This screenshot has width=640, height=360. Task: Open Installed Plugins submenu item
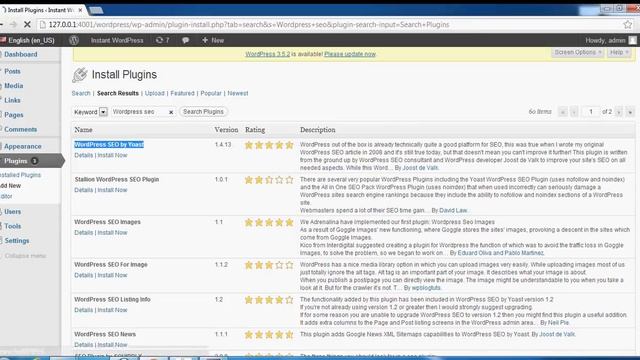pyautogui.click(x=20, y=175)
